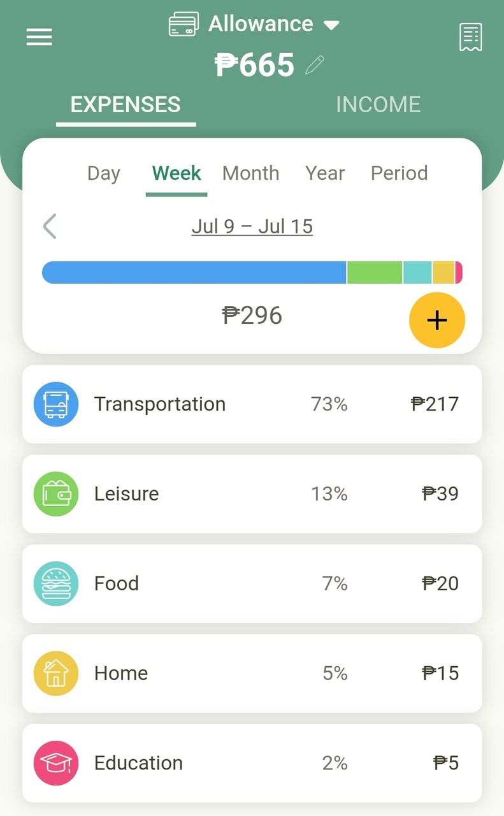Image resolution: width=504 pixels, height=816 pixels.
Task: Switch to the Year view
Action: [325, 173]
